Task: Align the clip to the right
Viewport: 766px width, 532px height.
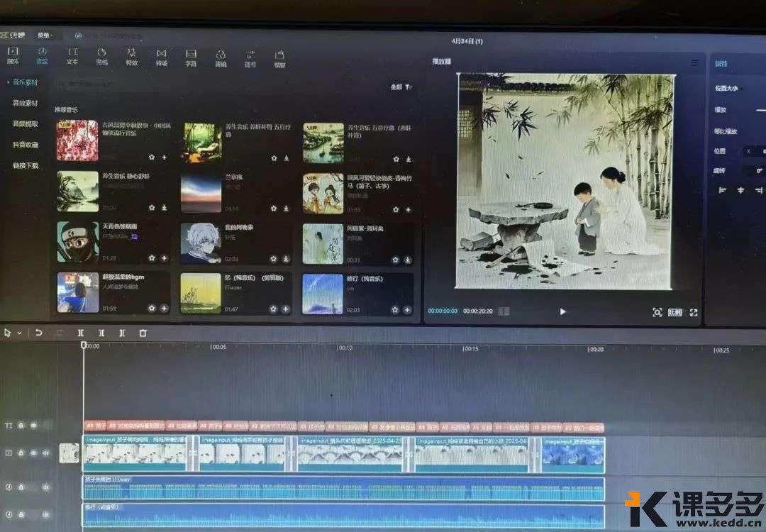Action: [x=759, y=190]
